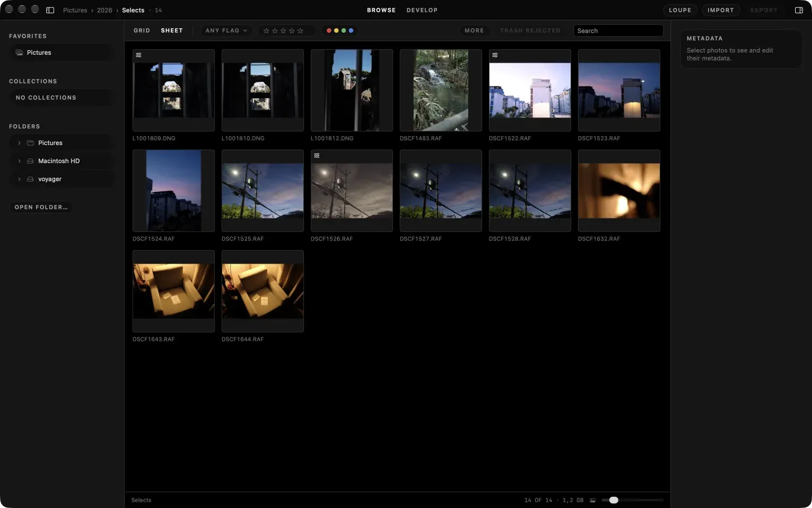The width and height of the screenshot is (812, 508).
Task: Select the DSCF1632.RAF thumbnail
Action: coord(619,191)
